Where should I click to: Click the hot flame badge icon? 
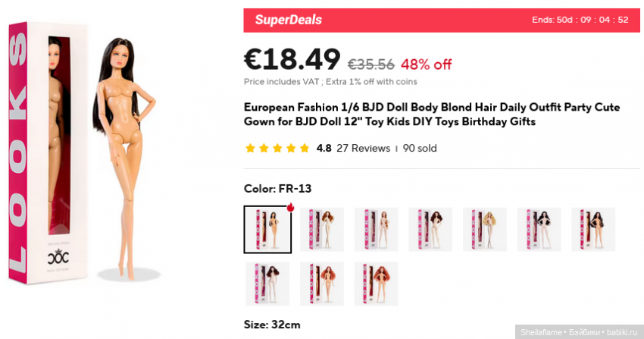290,208
